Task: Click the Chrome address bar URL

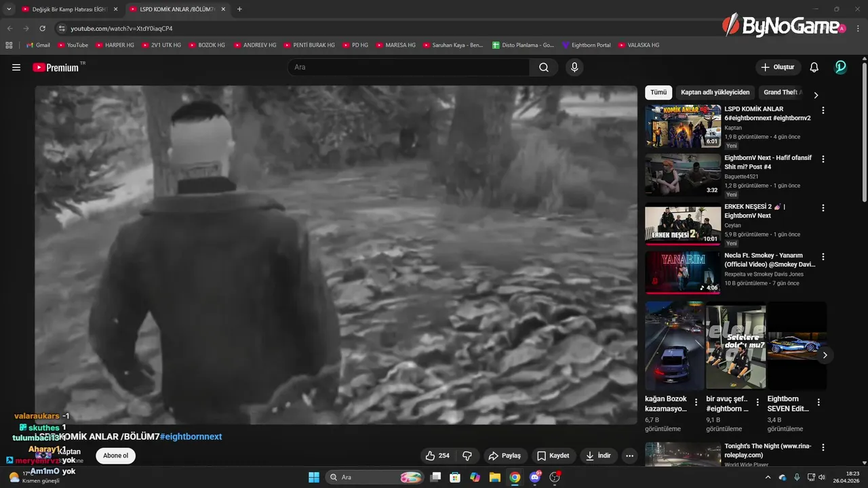Action: click(x=121, y=28)
